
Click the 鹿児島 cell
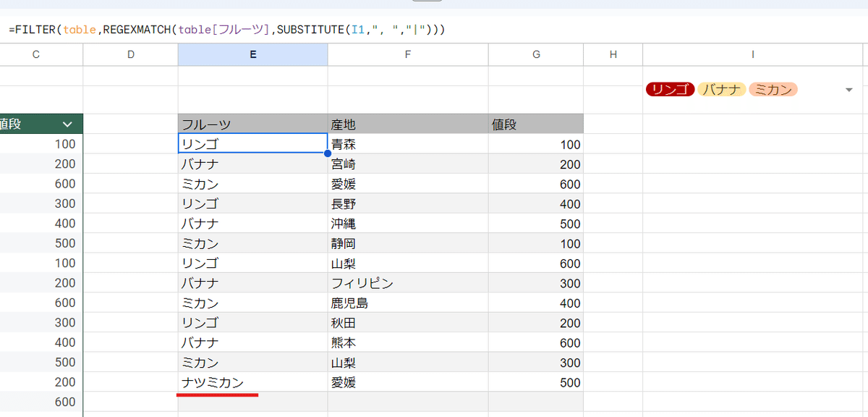(x=408, y=303)
